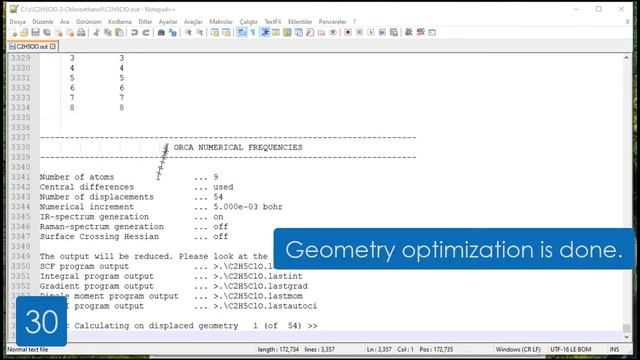Save the file with the Save icon

[x=36, y=33]
